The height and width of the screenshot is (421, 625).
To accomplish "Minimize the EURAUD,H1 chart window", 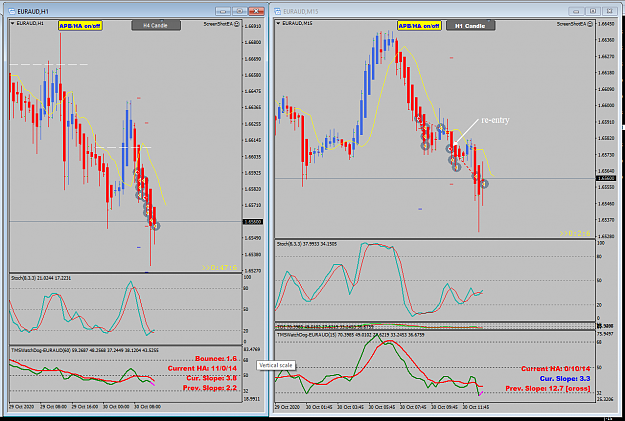I will pos(222,11).
